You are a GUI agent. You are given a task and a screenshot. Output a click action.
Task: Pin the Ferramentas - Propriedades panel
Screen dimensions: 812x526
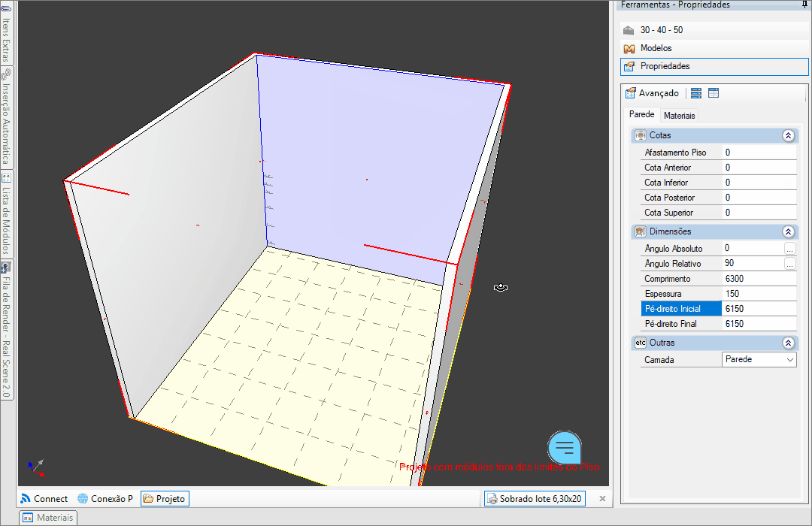point(804,5)
